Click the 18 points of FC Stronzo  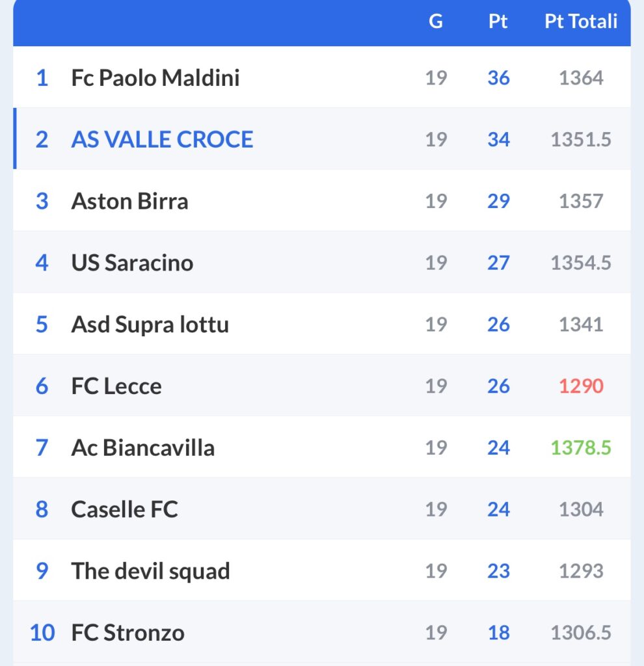tap(498, 632)
